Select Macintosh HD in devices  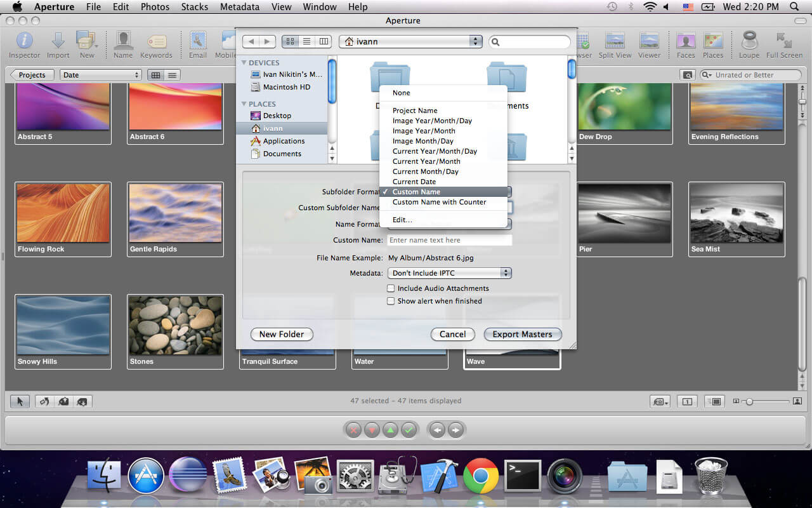pos(280,87)
